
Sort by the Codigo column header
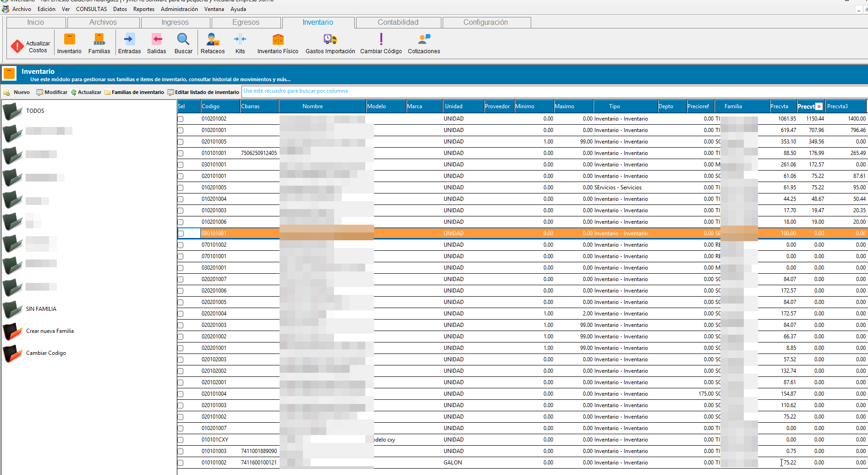coord(220,106)
